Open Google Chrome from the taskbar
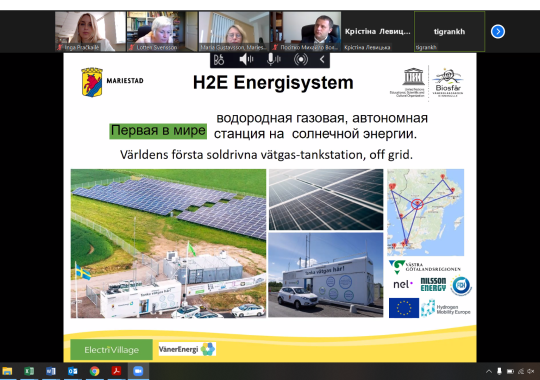The image size is (540, 380). pyautogui.click(x=94, y=371)
